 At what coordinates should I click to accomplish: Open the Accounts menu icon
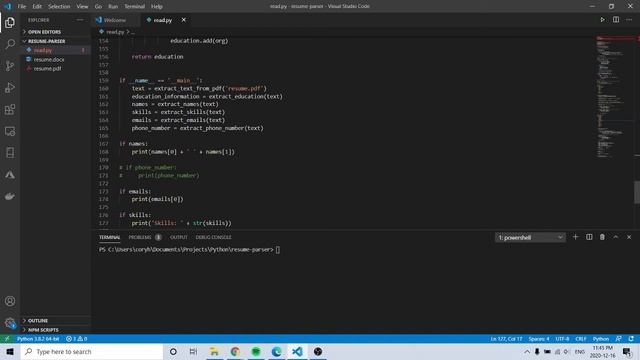pos(10,301)
